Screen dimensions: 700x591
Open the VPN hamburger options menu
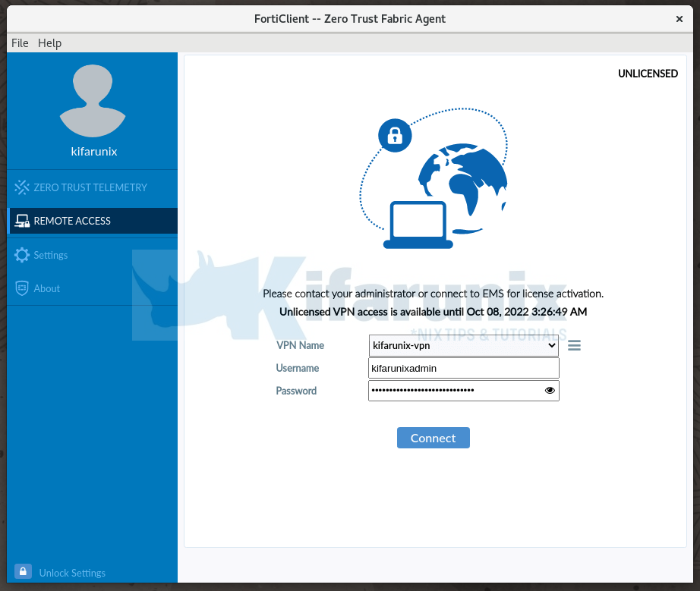coord(574,345)
